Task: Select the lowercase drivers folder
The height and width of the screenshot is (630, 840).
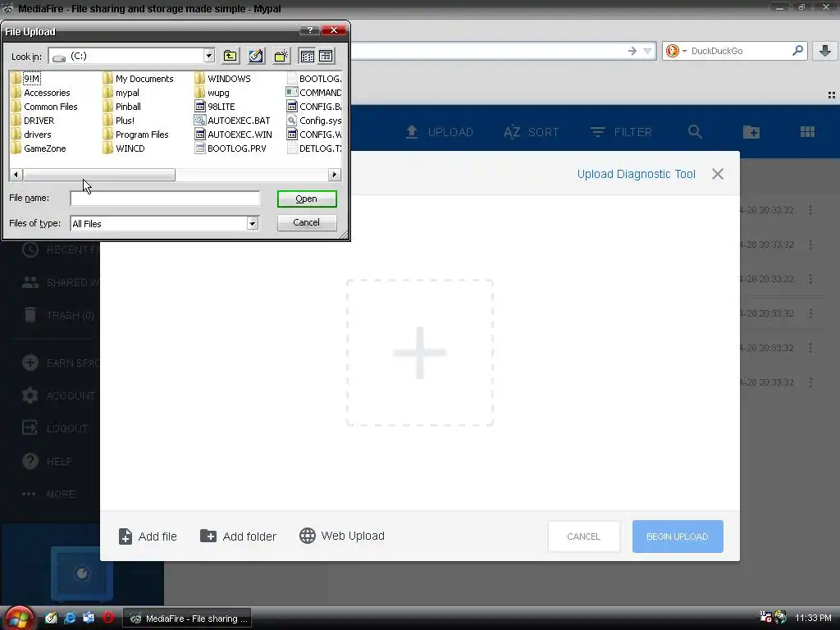Action: (32, 135)
